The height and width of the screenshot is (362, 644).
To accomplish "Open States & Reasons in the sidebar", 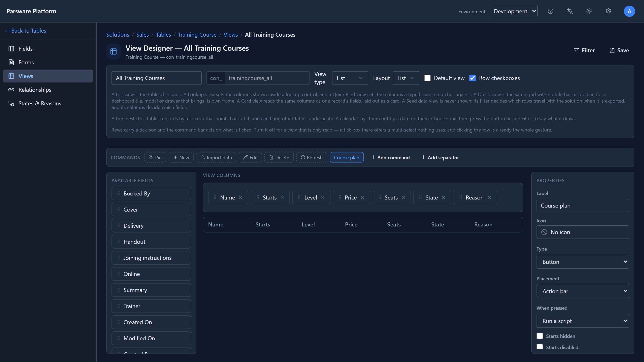I will pos(48,103).
